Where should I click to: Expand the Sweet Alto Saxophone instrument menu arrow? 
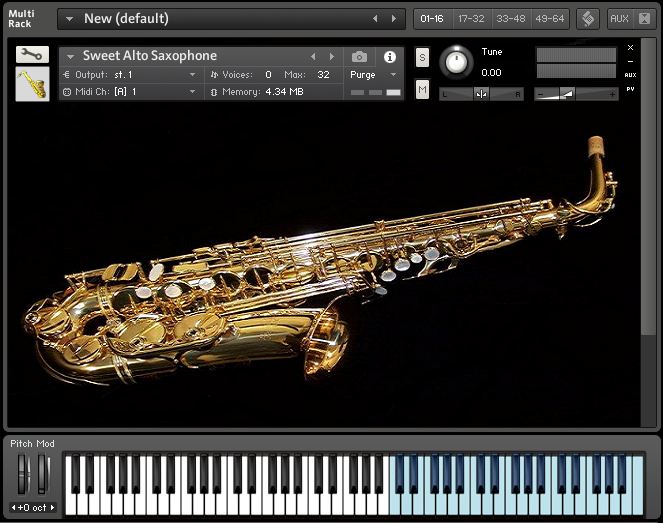coord(70,56)
